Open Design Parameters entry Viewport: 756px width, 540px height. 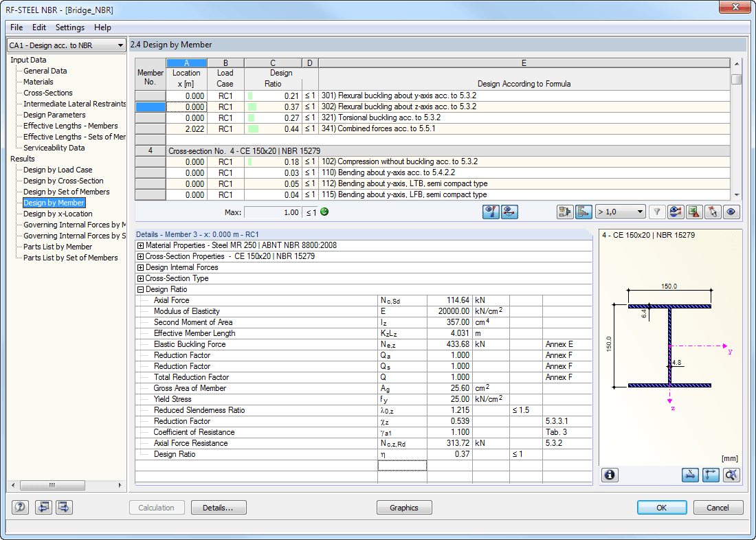point(54,115)
